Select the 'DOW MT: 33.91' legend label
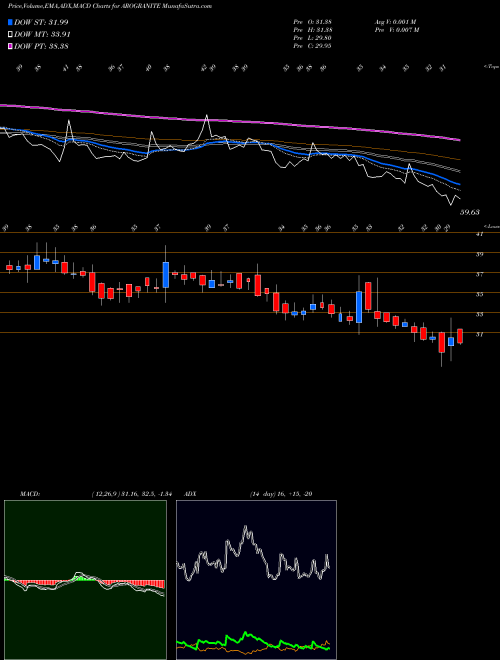The image size is (500, 660). [42, 35]
